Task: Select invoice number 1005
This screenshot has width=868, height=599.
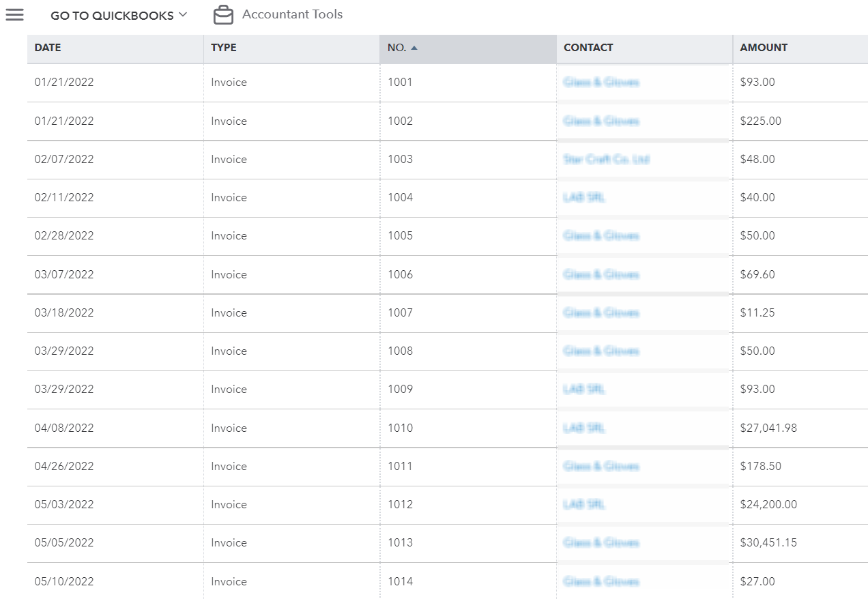Action: (400, 235)
